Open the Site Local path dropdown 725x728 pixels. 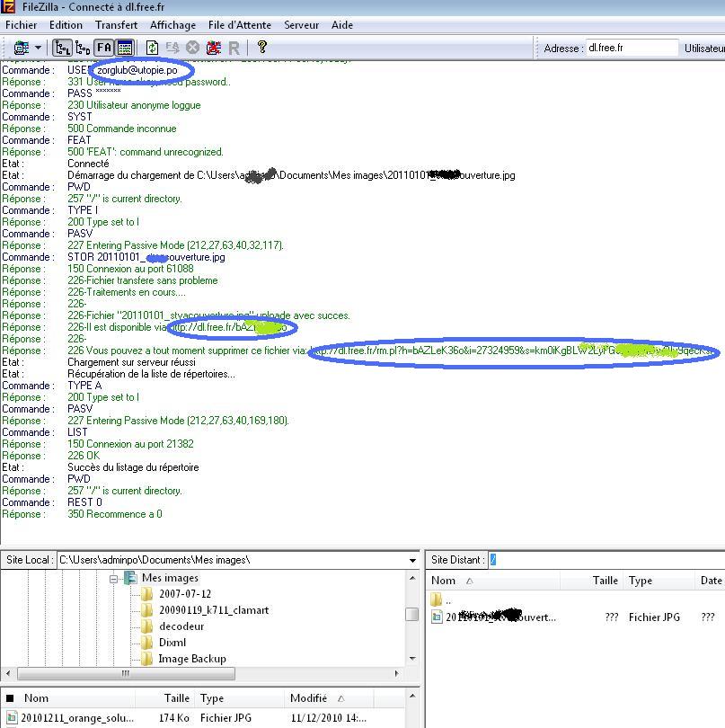pos(412,561)
